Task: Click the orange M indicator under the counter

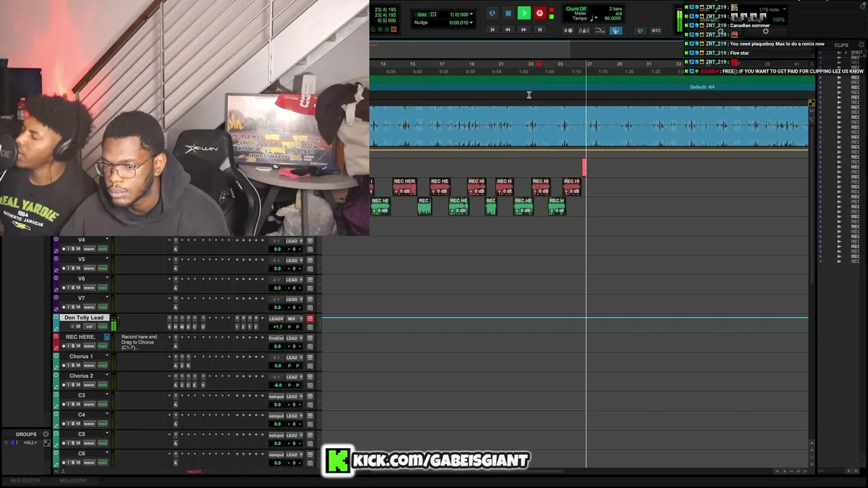Action: pos(394,29)
